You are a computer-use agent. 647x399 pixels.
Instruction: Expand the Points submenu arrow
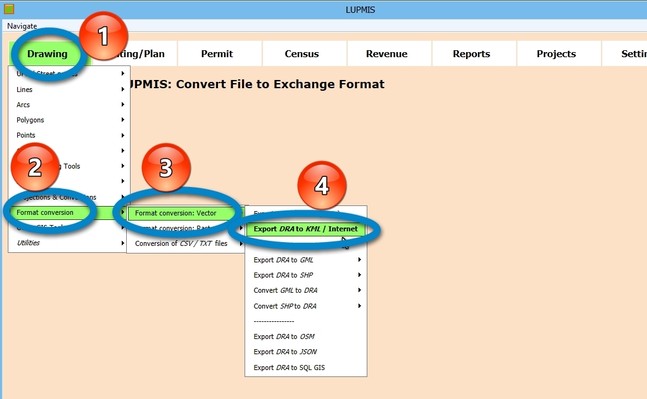pyautogui.click(x=123, y=135)
